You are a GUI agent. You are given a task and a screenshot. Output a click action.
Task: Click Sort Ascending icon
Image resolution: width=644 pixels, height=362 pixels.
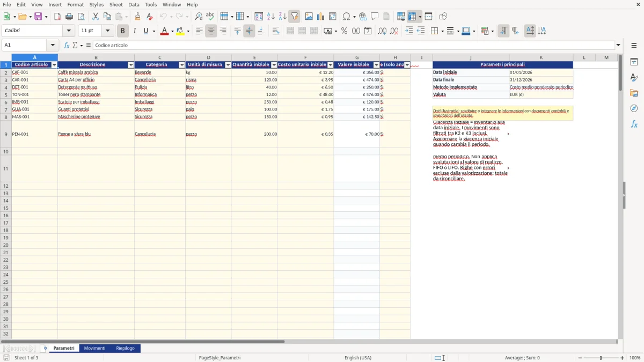coord(270,17)
